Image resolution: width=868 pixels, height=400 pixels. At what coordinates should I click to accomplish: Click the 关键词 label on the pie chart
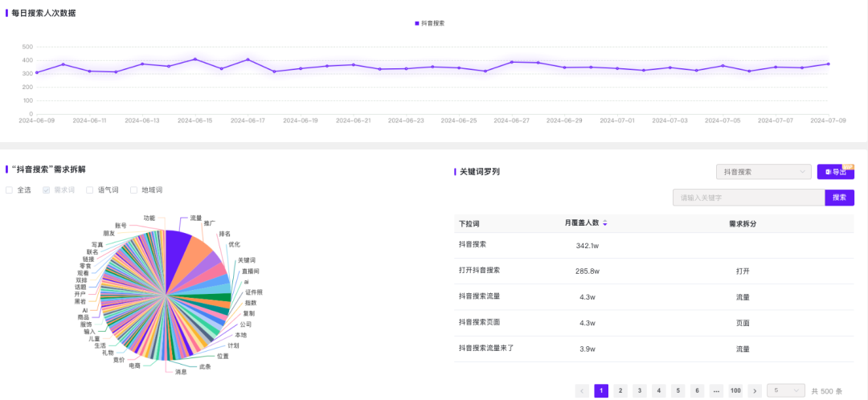coord(247,260)
